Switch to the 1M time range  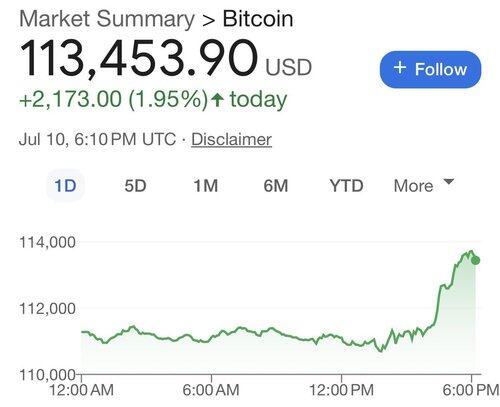click(206, 186)
